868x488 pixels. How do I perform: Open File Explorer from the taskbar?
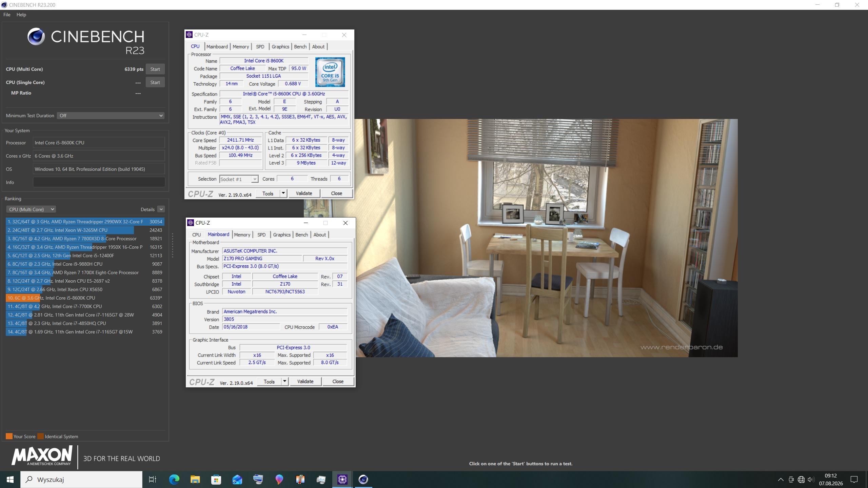point(195,480)
